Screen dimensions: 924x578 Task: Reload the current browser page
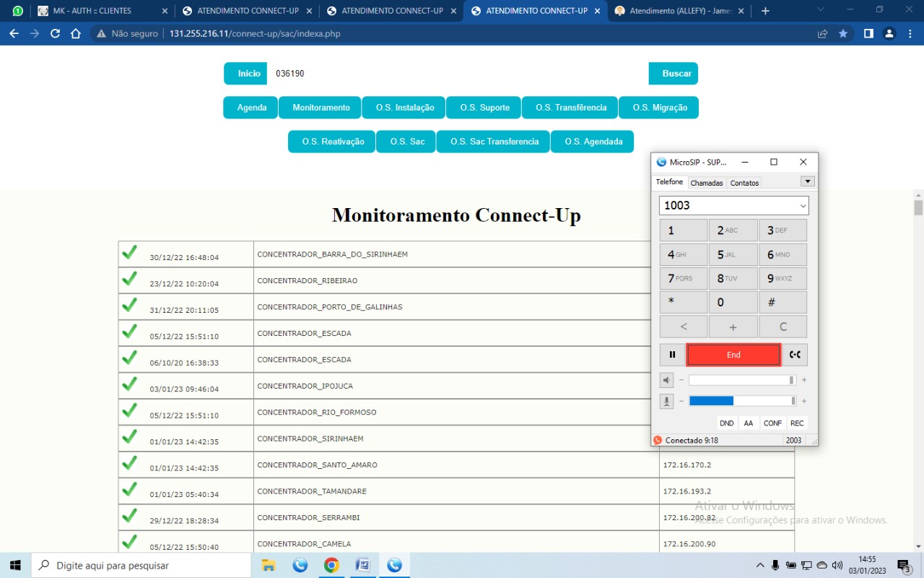(55, 34)
